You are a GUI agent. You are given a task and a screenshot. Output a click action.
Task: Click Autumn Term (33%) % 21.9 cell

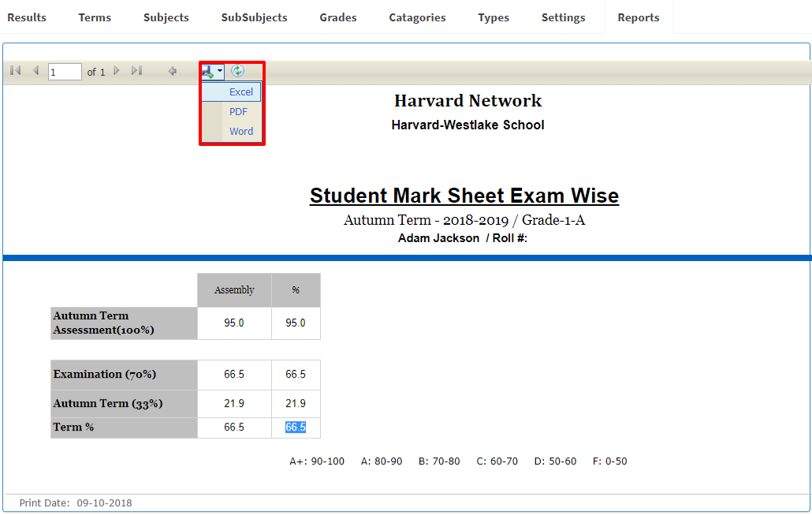coord(296,404)
